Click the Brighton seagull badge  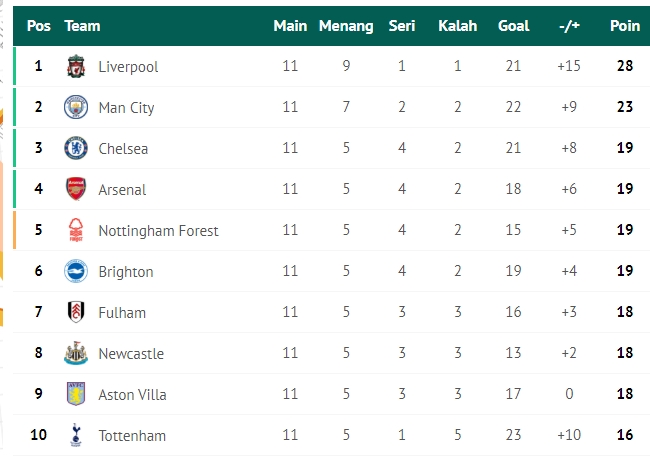76,271
